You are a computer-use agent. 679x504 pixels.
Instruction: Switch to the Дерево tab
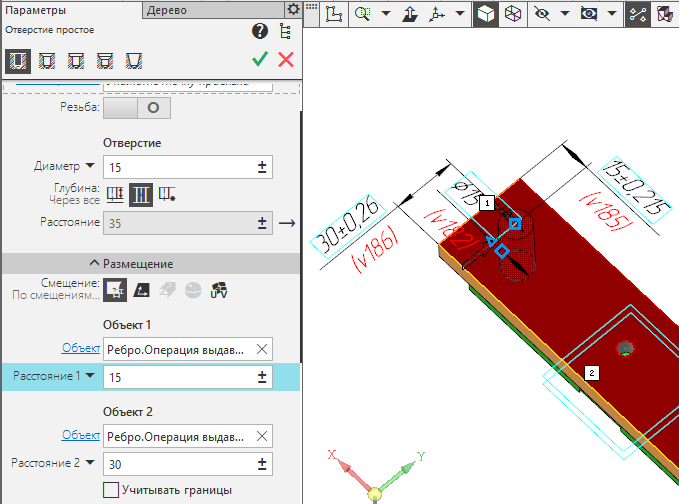[214, 10]
